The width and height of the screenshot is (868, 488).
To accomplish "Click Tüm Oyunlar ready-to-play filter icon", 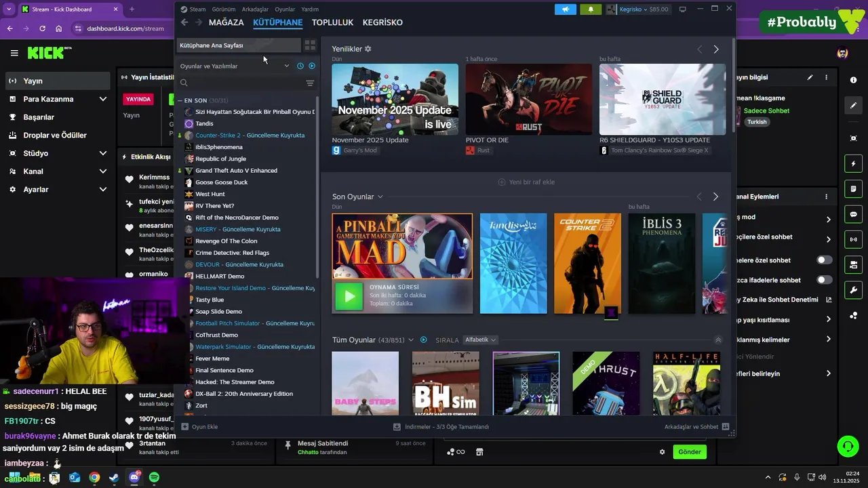I will (x=424, y=340).
